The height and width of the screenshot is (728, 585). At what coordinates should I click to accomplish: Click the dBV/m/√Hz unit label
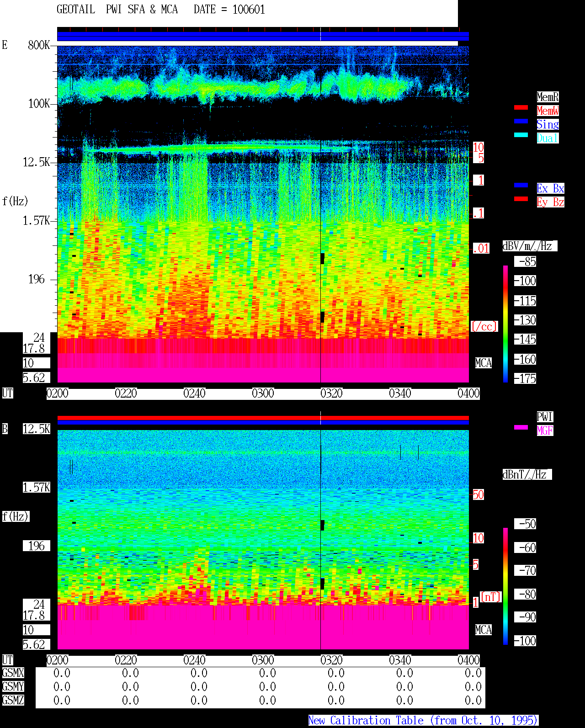530,246
